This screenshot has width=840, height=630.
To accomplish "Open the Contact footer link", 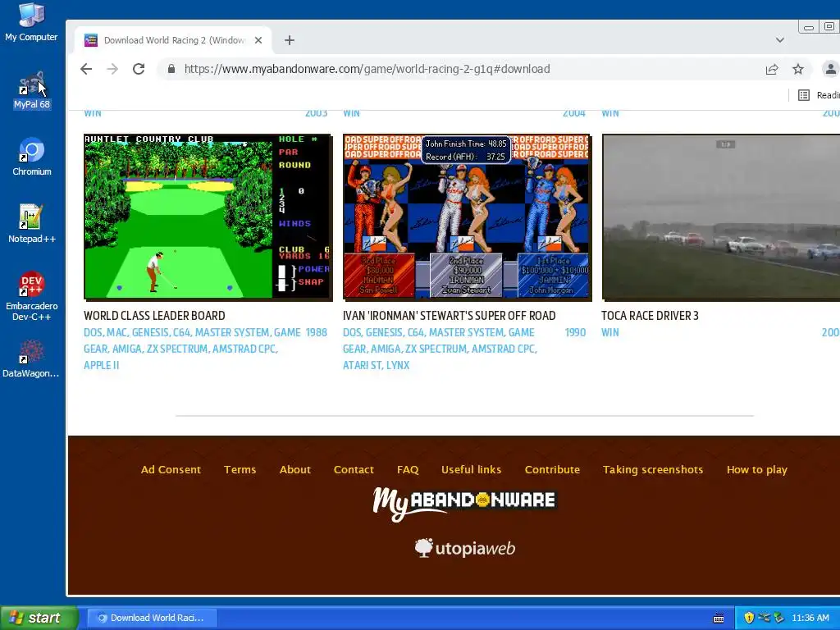I will 354,469.
